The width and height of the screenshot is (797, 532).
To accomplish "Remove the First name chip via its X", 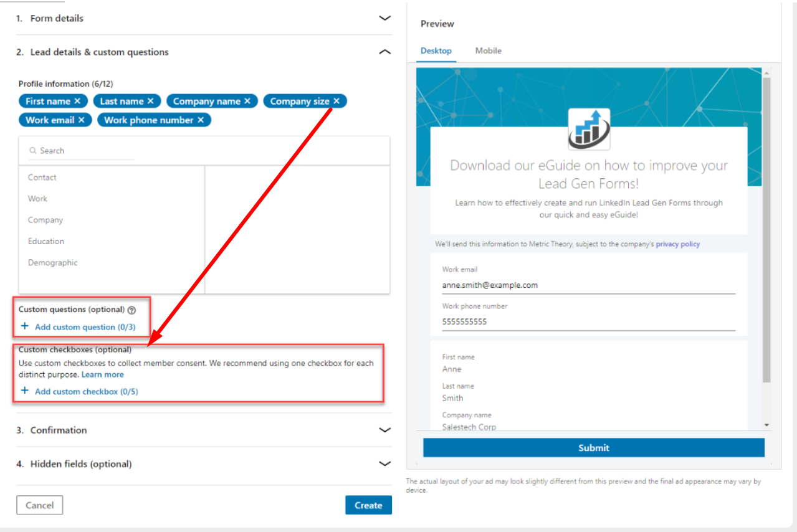I will click(x=77, y=101).
